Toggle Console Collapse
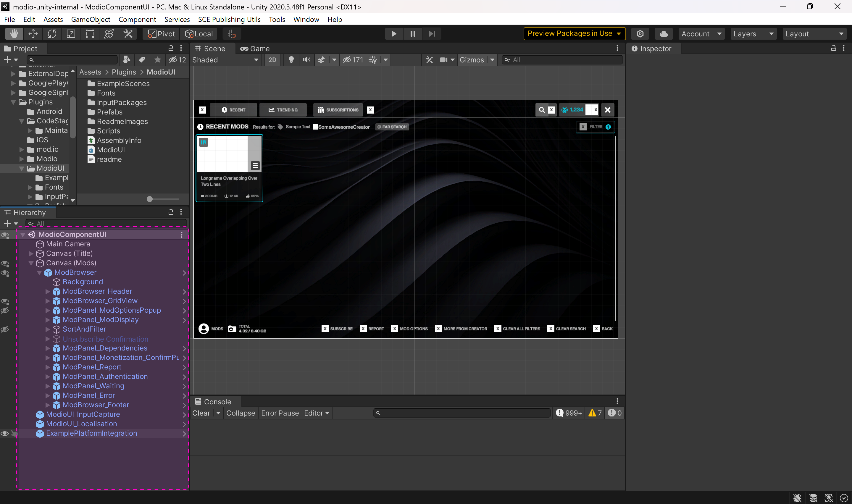The height and width of the screenshot is (504, 852). [241, 413]
